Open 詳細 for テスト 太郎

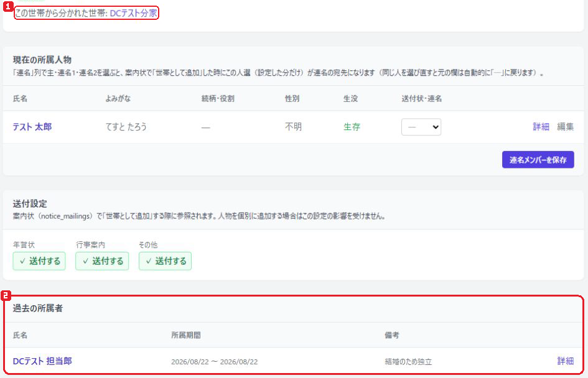[541, 127]
